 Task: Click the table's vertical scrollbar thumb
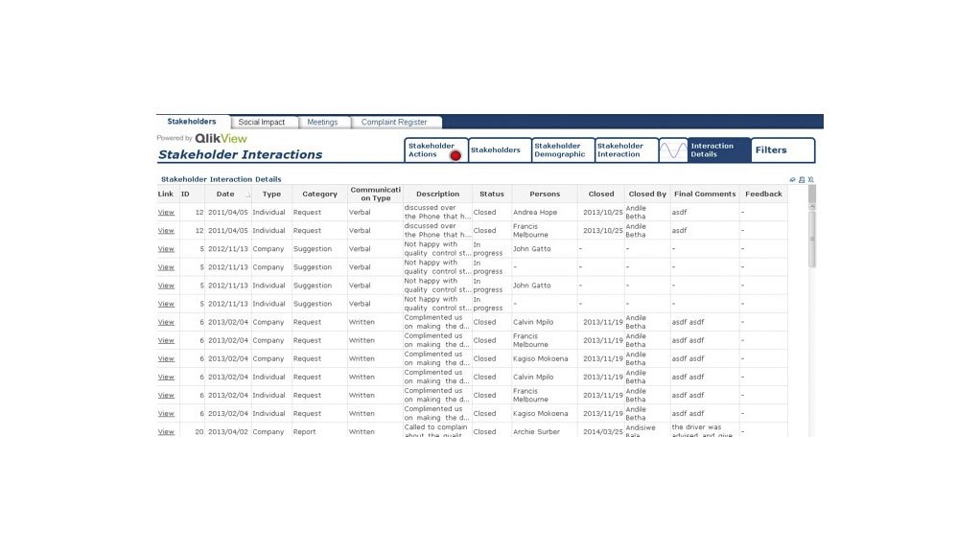(812, 239)
